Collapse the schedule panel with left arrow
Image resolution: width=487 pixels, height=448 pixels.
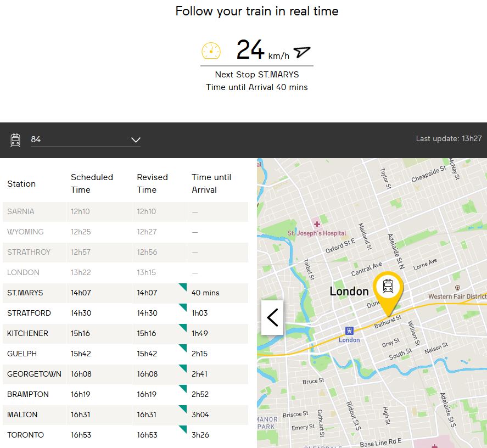click(x=272, y=317)
